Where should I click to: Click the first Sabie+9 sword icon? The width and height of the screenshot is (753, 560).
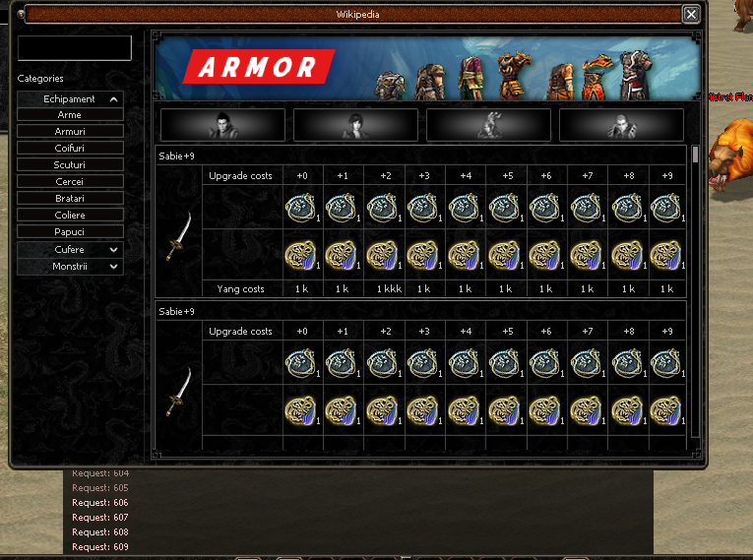click(180, 237)
